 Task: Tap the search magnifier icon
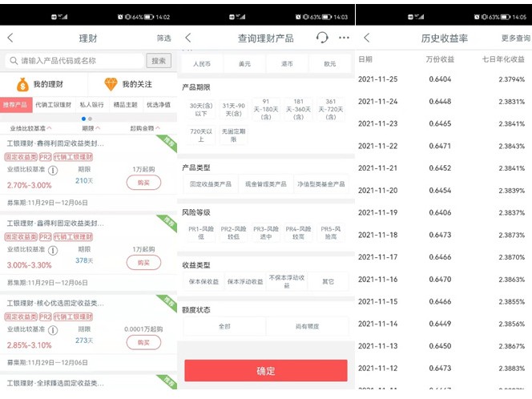pyautogui.click(x=14, y=61)
